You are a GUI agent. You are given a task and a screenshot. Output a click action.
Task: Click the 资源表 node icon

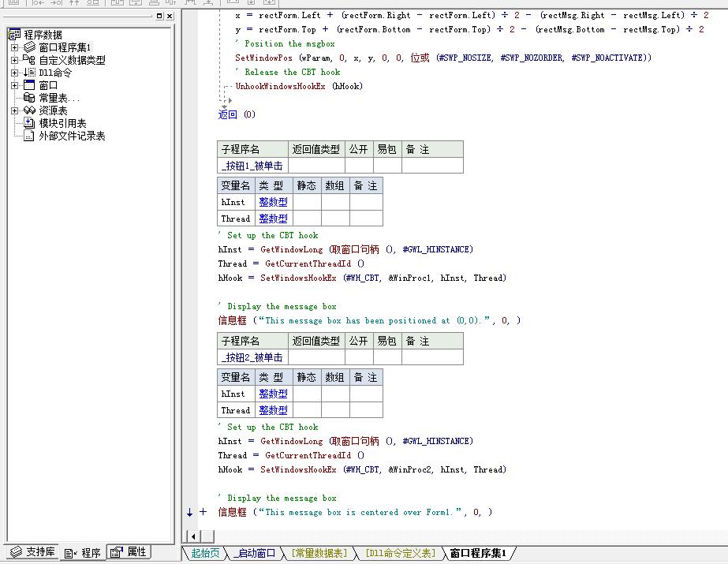pyautogui.click(x=29, y=110)
